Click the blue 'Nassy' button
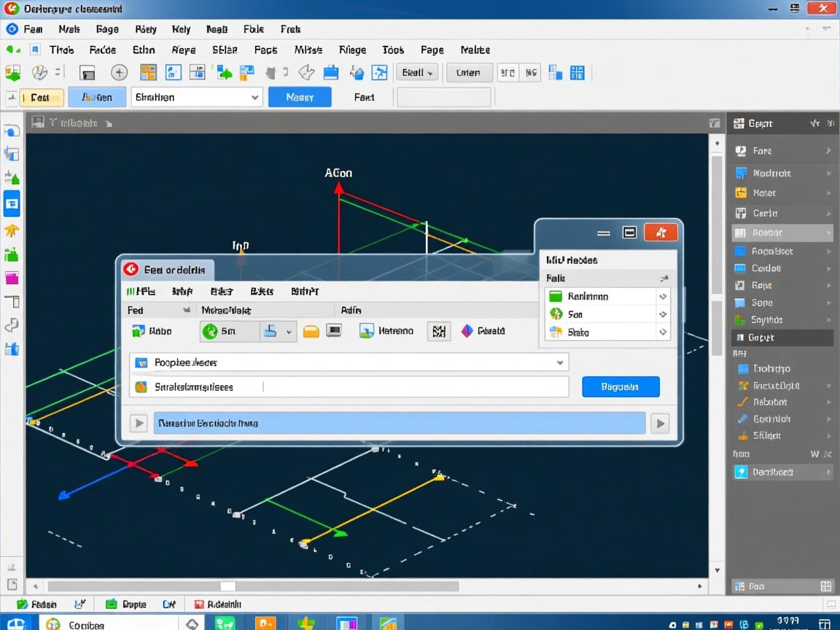This screenshot has width=840, height=630. (x=300, y=97)
